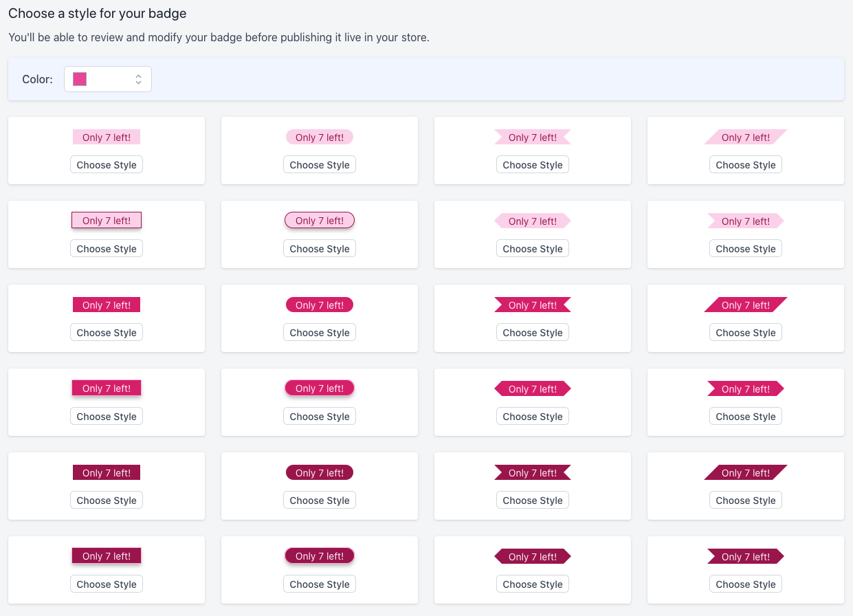Image resolution: width=853 pixels, height=616 pixels.
Task: Choose Style for flat medium pink rectangle badge
Action: (107, 333)
